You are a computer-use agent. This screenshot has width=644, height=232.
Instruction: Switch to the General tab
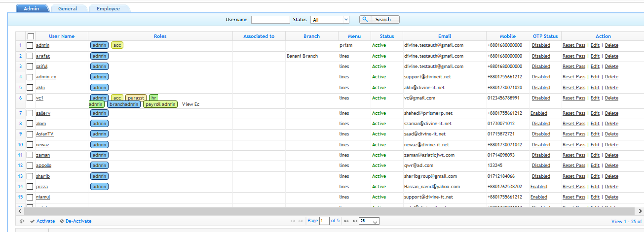tap(68, 8)
